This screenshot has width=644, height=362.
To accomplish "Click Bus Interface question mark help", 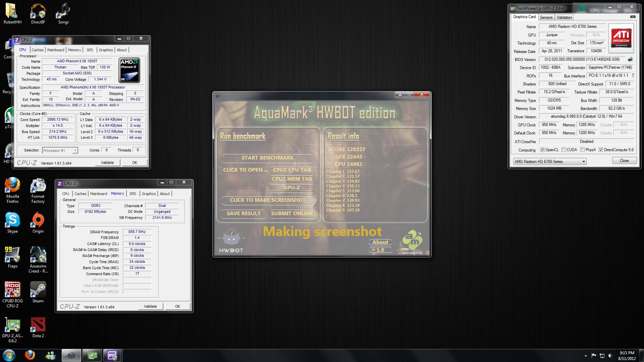I will coord(633,76).
